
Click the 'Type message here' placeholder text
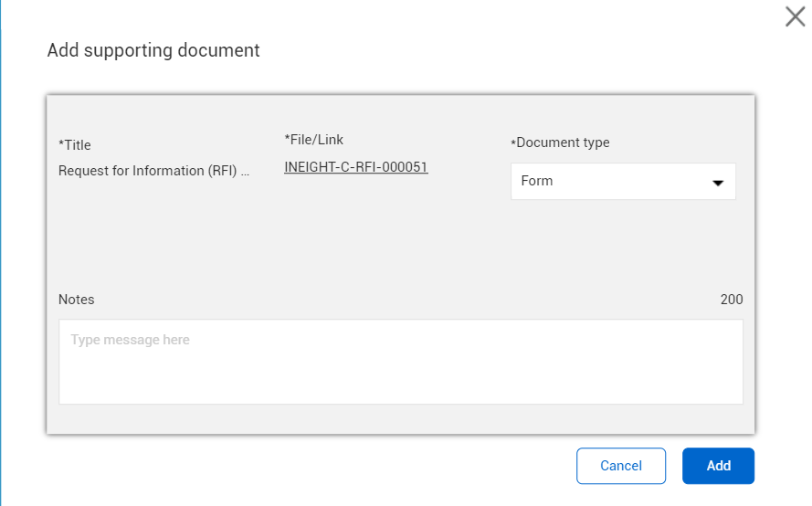point(130,340)
